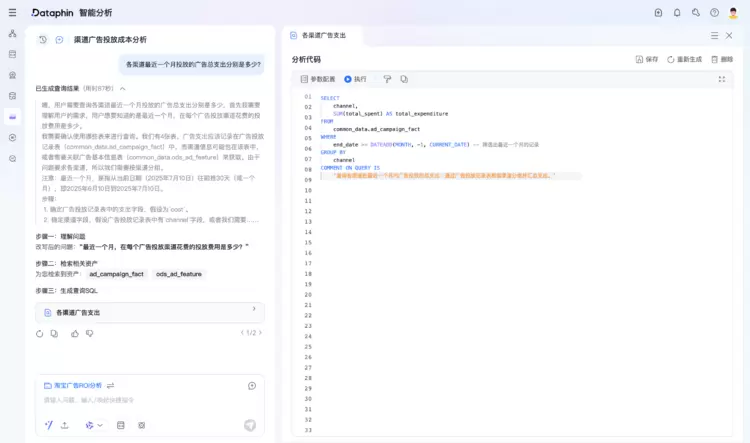
Task: Click 执行 to run the query
Action: tap(355, 79)
